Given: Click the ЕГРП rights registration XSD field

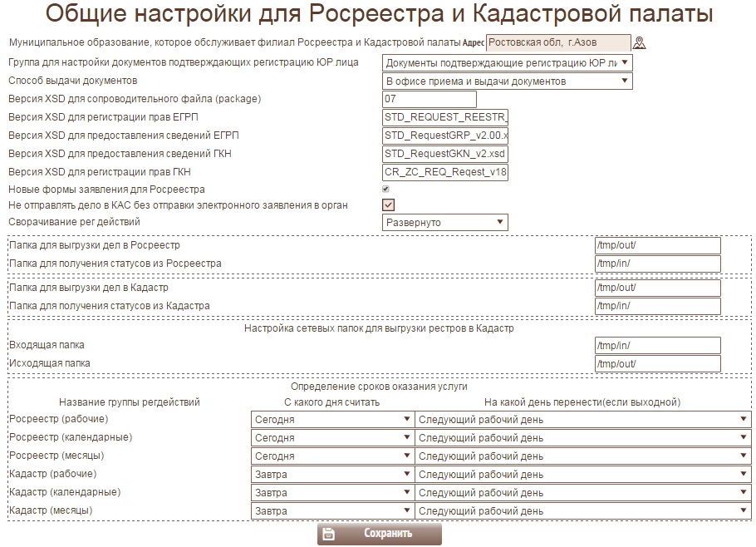Looking at the screenshot, I should click(445, 118).
